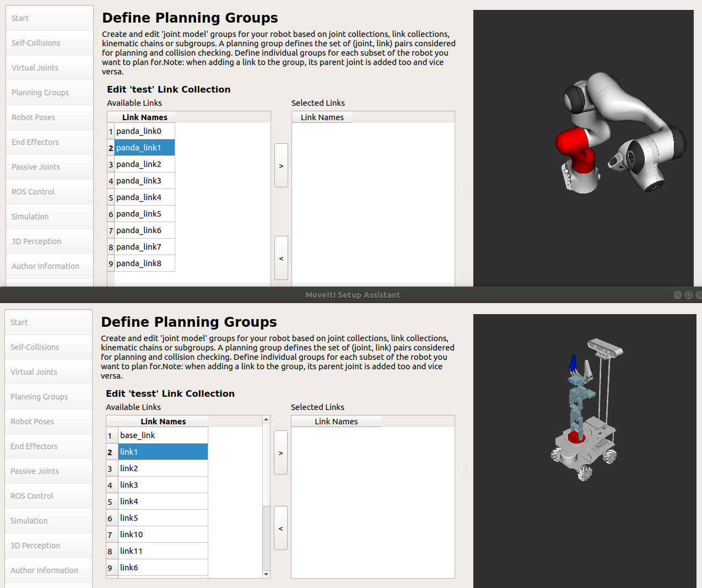702x588 pixels.
Task: Select base_link in lower Available Links
Action: tap(163, 435)
